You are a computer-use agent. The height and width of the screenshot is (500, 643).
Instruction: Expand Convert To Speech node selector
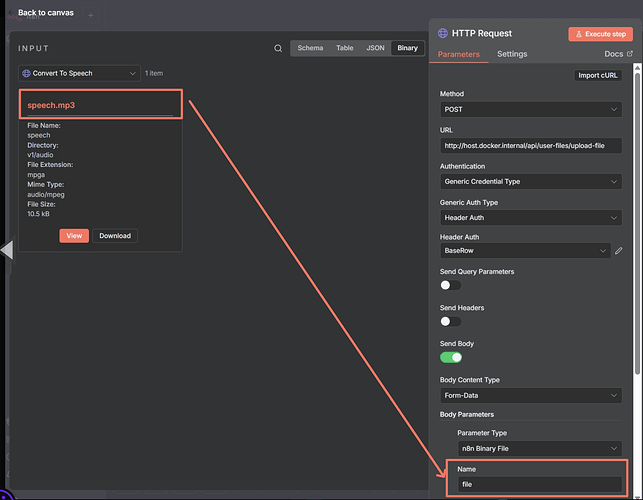tap(79, 73)
